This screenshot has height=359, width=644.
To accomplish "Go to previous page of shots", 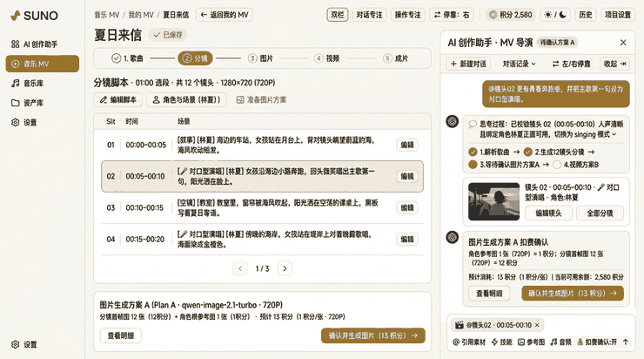I will pos(240,268).
